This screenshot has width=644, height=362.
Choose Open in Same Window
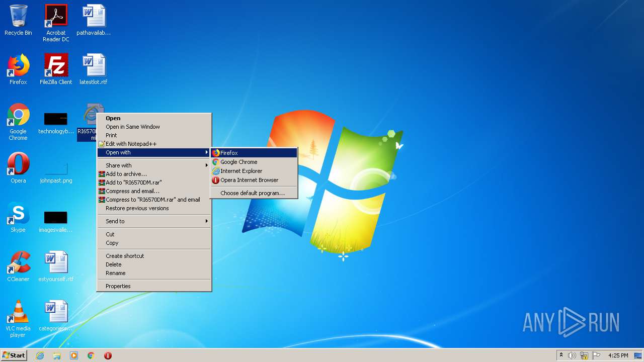(154, 127)
